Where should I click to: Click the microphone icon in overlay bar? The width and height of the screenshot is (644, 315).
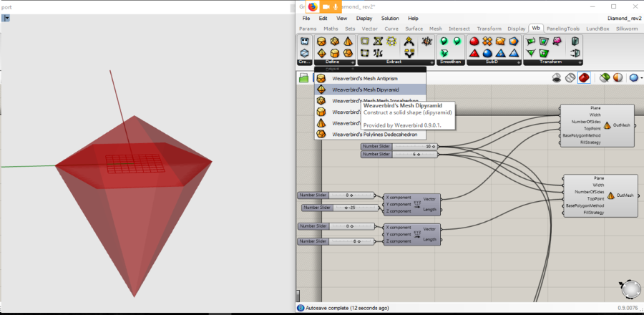(x=336, y=7)
